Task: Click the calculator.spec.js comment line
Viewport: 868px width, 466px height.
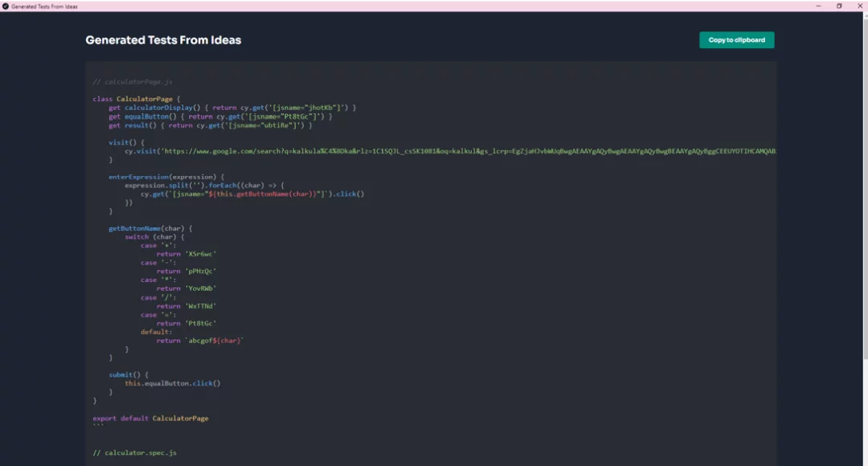Action: tap(134, 452)
